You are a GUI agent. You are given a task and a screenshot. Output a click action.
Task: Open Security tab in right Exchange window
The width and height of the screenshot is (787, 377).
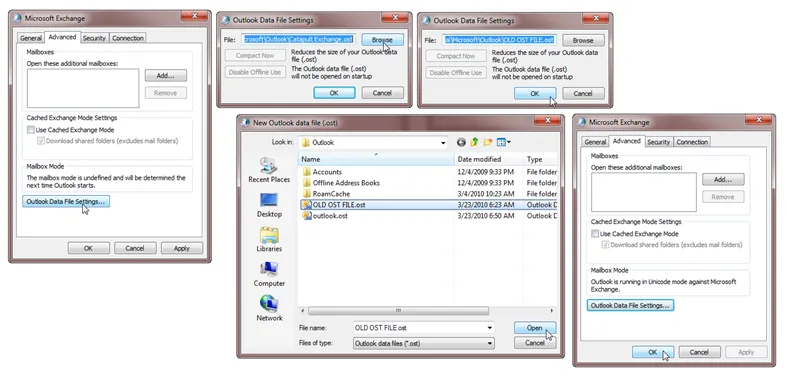tap(659, 142)
